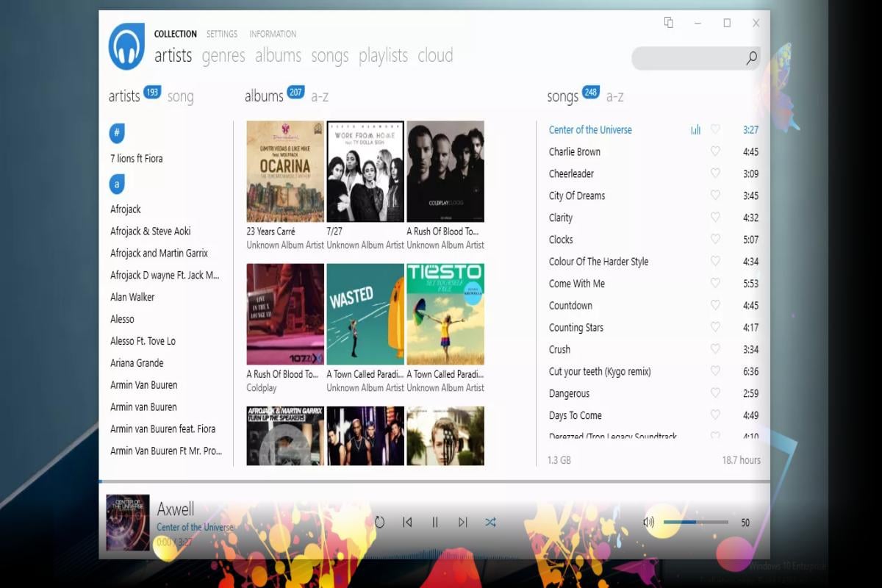Click Axwell artist name in player
This screenshot has height=588, width=882.
tap(176, 509)
